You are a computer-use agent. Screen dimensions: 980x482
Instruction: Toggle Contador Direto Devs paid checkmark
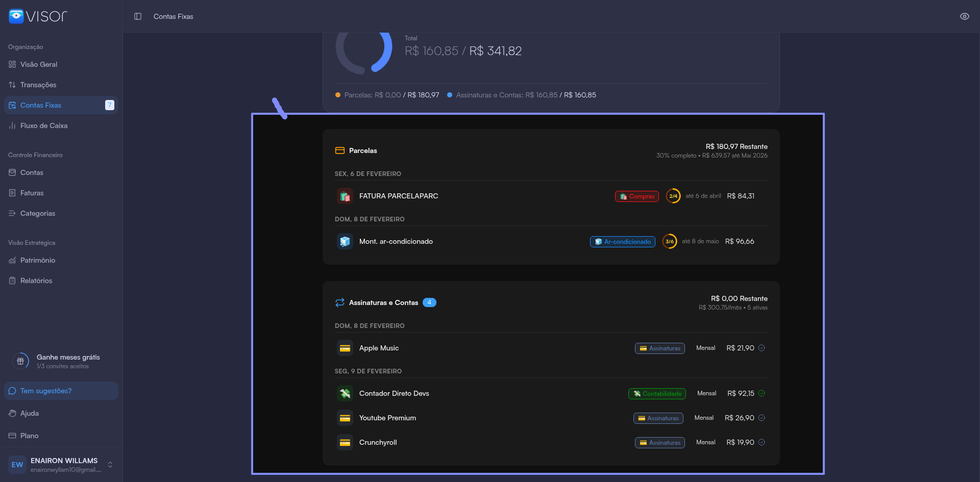coord(762,393)
